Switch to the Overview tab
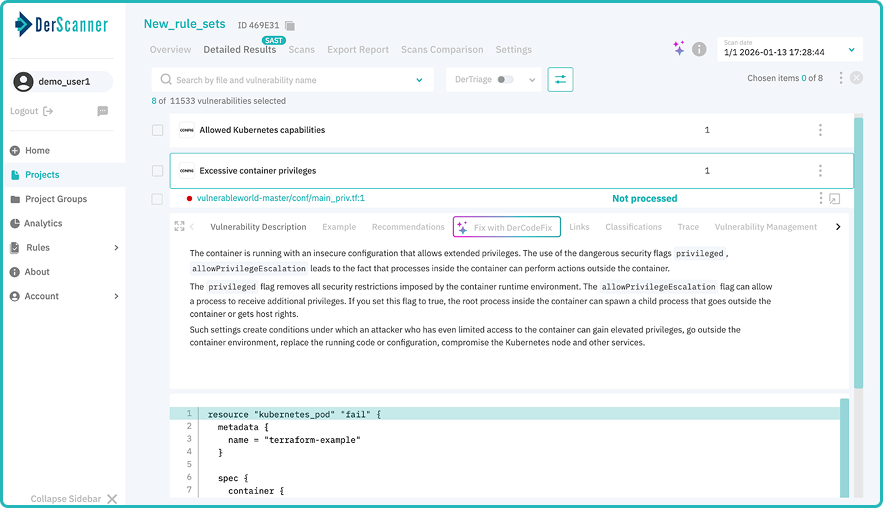Viewport: 883px width, 508px height. tap(171, 50)
